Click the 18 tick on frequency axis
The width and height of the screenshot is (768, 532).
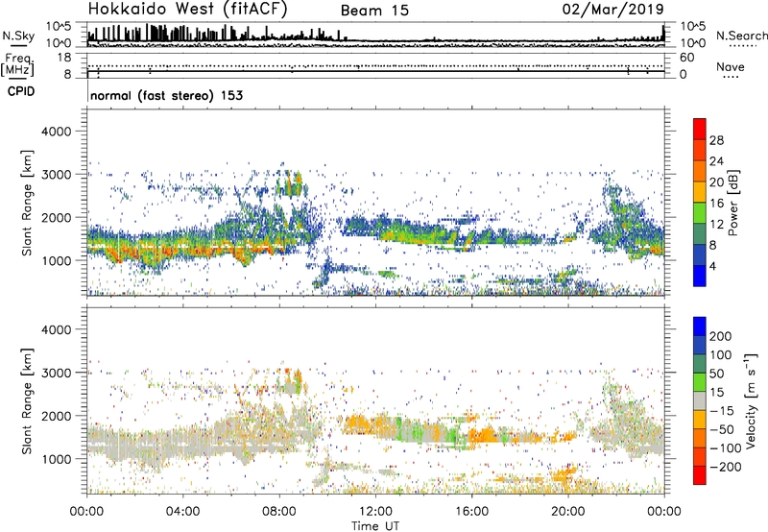coord(64,57)
